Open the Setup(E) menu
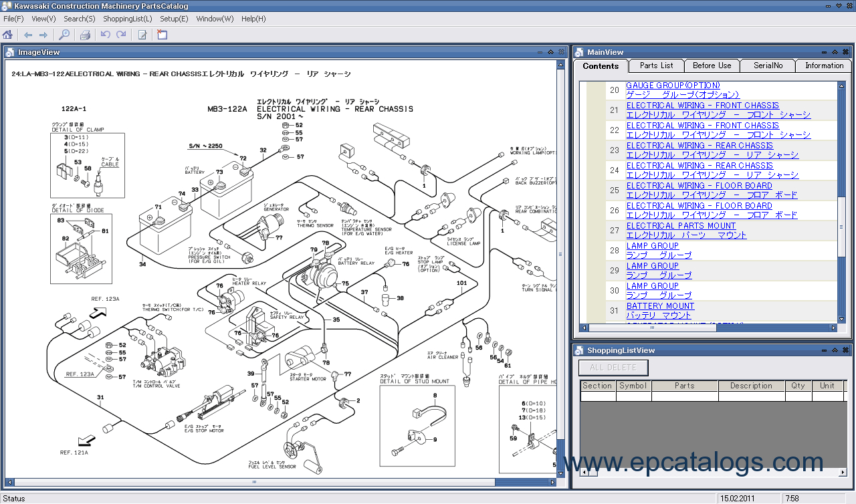Image resolution: width=856 pixels, height=504 pixels. pyautogui.click(x=174, y=19)
